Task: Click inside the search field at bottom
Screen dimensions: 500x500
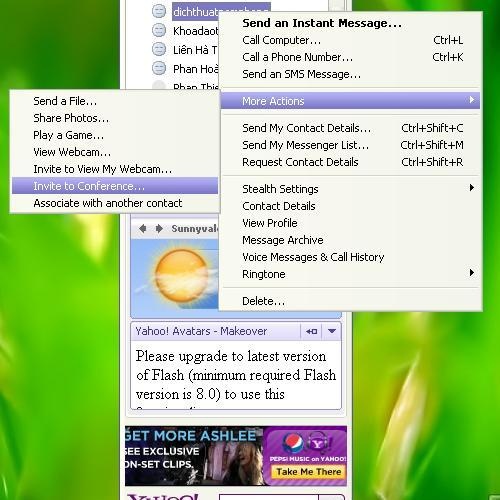Action: point(269,497)
